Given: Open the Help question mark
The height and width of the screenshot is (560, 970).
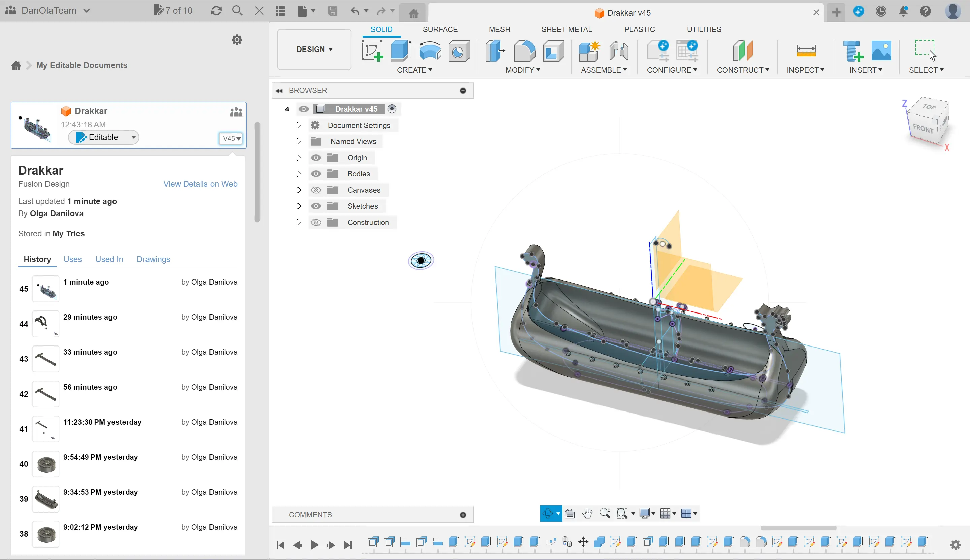Looking at the screenshot, I should pos(926,11).
